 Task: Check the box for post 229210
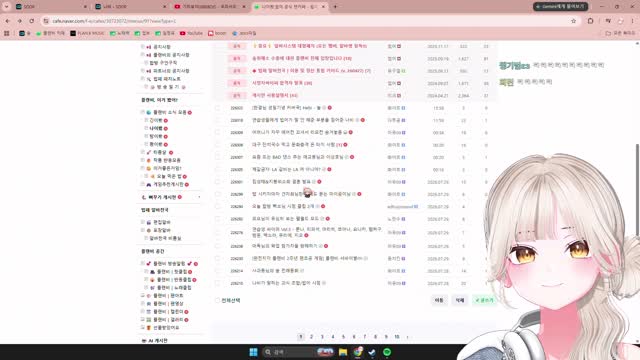click(x=217, y=283)
